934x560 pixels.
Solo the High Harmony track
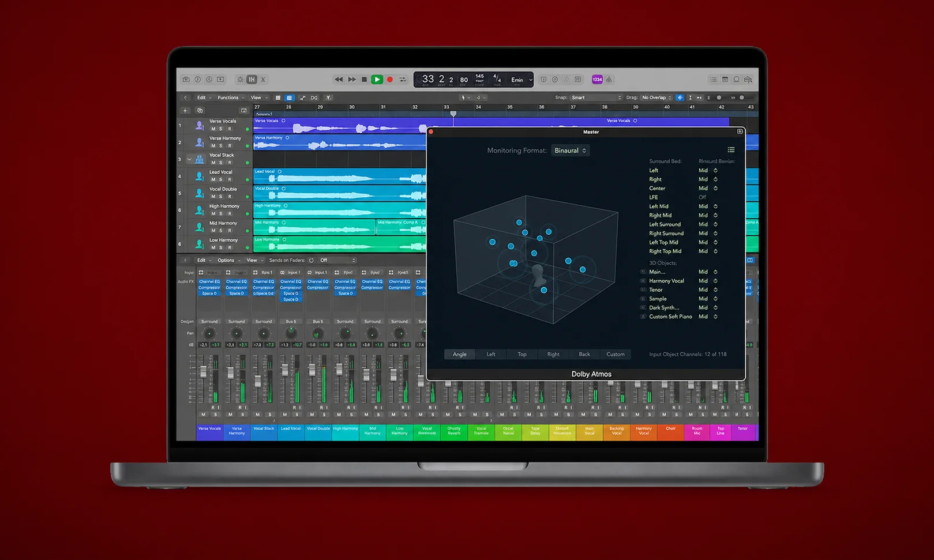click(221, 213)
